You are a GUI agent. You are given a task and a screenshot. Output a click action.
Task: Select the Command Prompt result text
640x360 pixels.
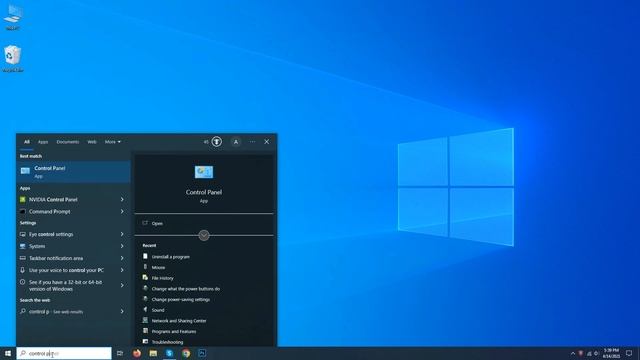tap(49, 211)
